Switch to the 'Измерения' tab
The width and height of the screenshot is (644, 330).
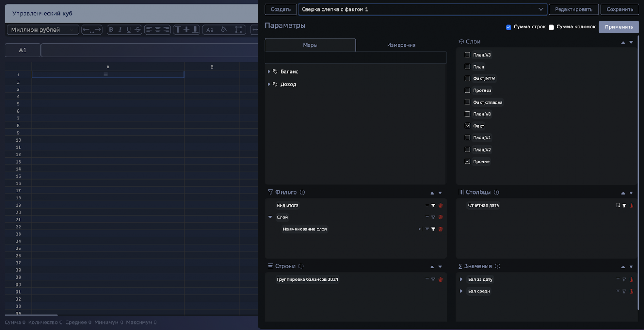401,45
